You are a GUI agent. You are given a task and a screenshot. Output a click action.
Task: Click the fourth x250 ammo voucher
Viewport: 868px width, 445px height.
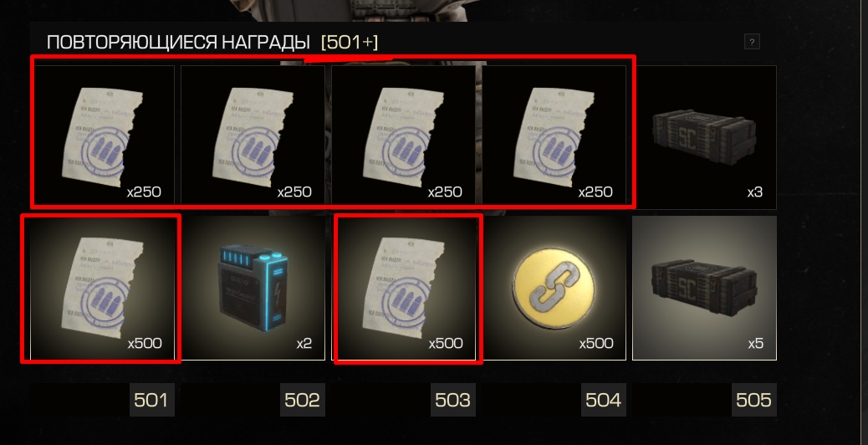[x=554, y=137]
